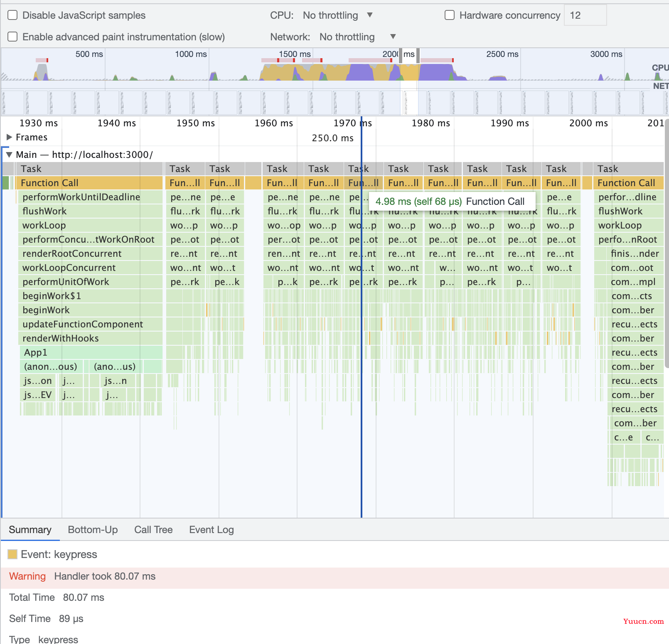Viewport: 669px width, 644px height.
Task: Select the first (anon...ous) function bar
Action: click(x=52, y=366)
